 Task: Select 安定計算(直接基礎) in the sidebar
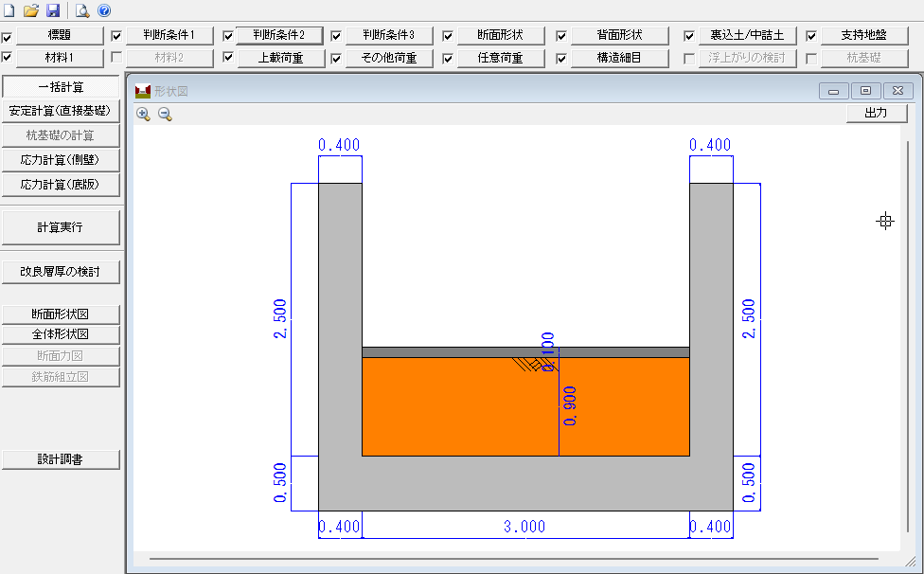pyautogui.click(x=61, y=112)
